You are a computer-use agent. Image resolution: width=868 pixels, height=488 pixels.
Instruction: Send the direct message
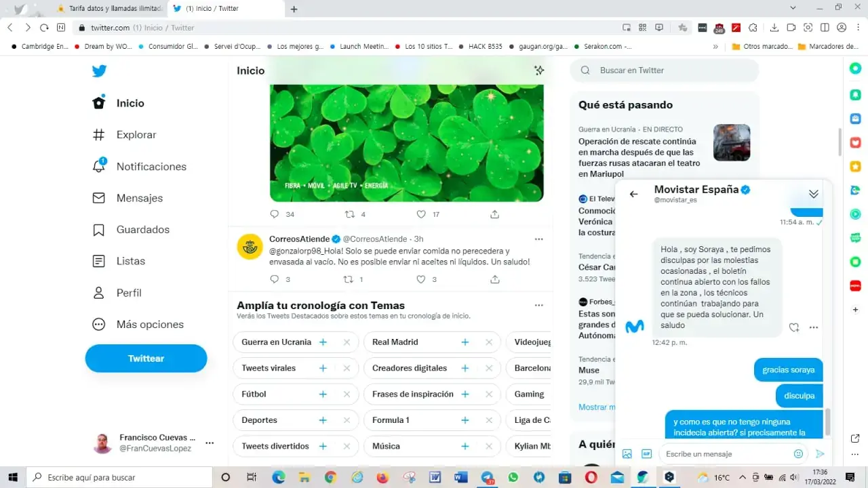click(820, 454)
